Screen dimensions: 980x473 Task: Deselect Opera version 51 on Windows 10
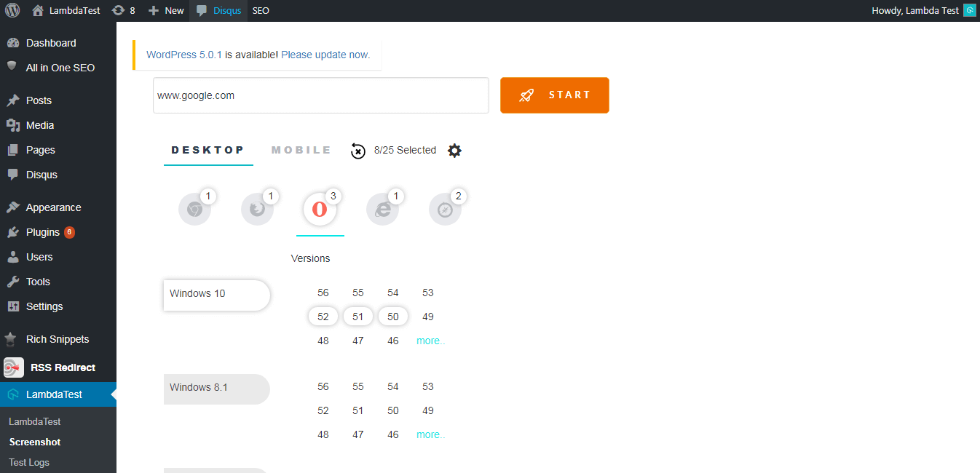coord(357,316)
